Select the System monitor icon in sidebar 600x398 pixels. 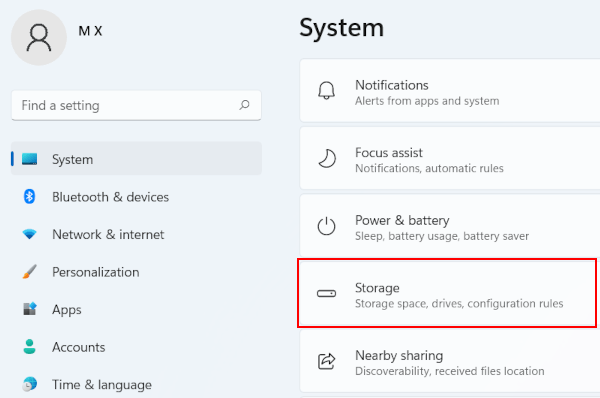tap(29, 159)
